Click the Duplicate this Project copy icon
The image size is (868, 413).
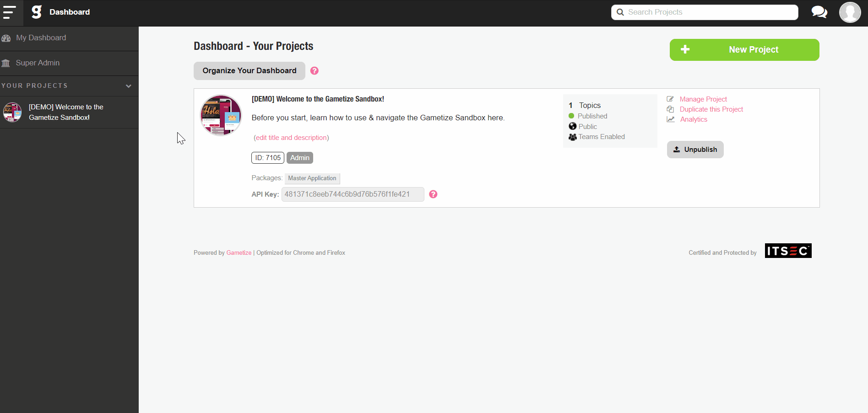point(670,109)
